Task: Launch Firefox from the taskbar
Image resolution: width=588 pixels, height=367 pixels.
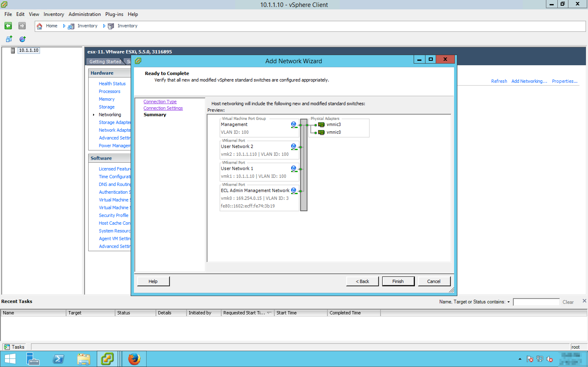Action: 134,359
